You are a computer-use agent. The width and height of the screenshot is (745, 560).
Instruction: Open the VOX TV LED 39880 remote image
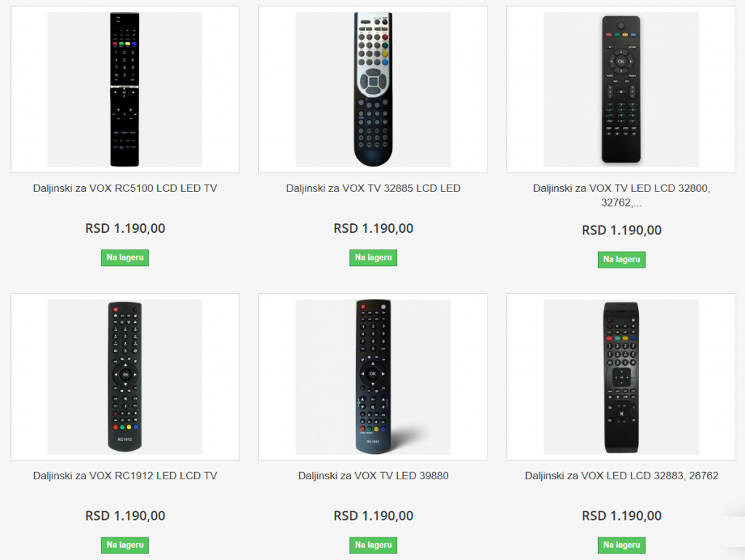click(372, 377)
